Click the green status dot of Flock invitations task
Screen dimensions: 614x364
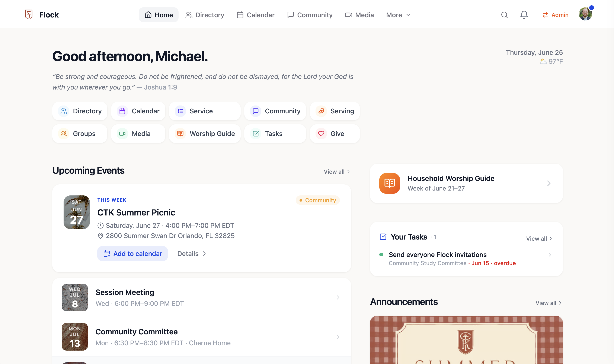(381, 255)
